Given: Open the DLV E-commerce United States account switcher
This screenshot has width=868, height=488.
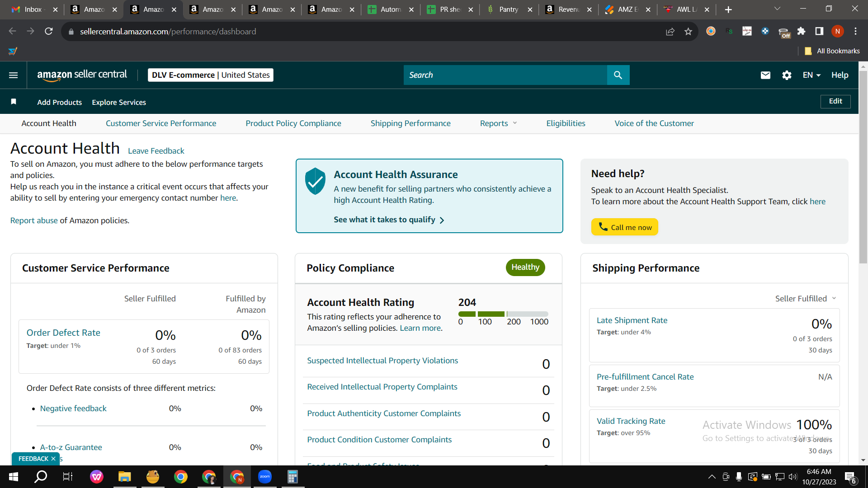Looking at the screenshot, I should pyautogui.click(x=211, y=75).
